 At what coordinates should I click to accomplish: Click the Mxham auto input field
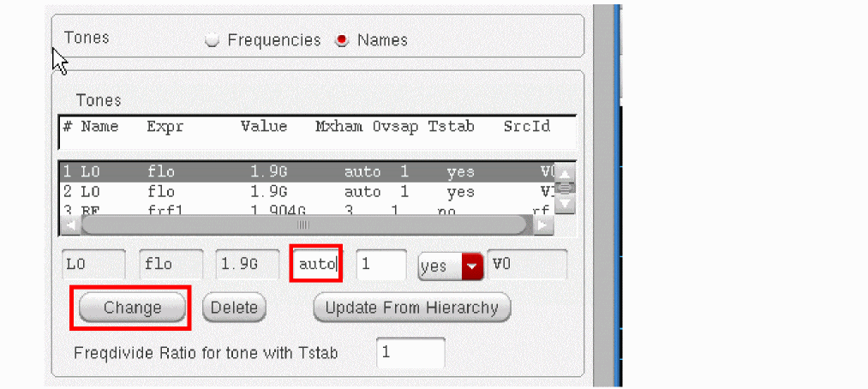tap(316, 266)
